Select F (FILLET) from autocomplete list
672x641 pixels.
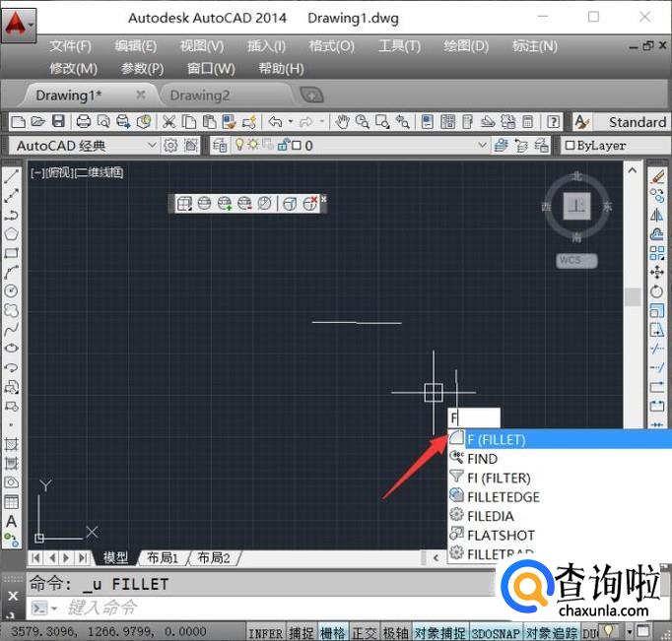[497, 439]
